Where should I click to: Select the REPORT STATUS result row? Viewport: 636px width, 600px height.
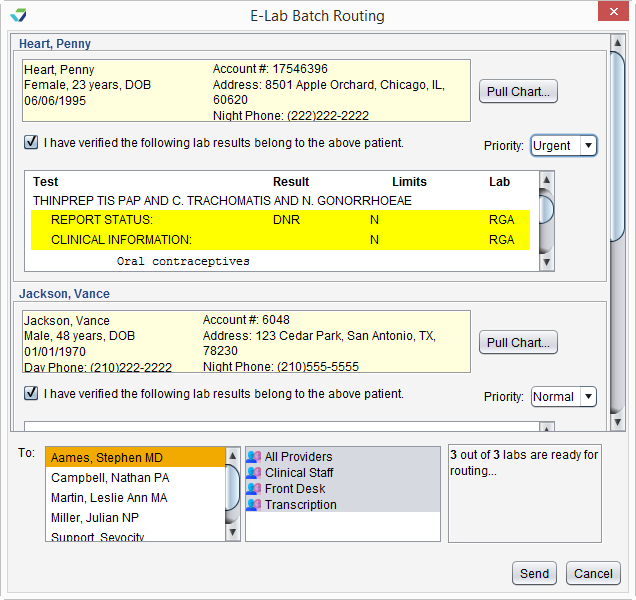point(280,220)
